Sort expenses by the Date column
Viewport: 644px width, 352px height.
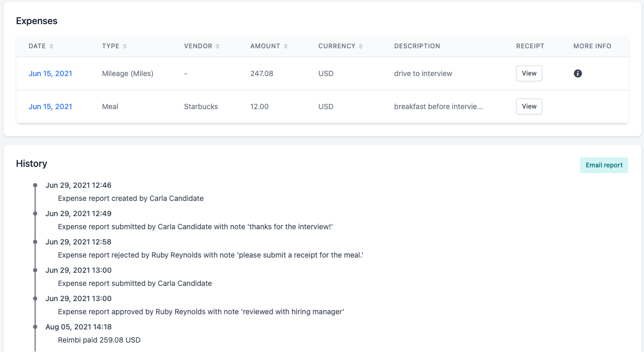tap(52, 46)
